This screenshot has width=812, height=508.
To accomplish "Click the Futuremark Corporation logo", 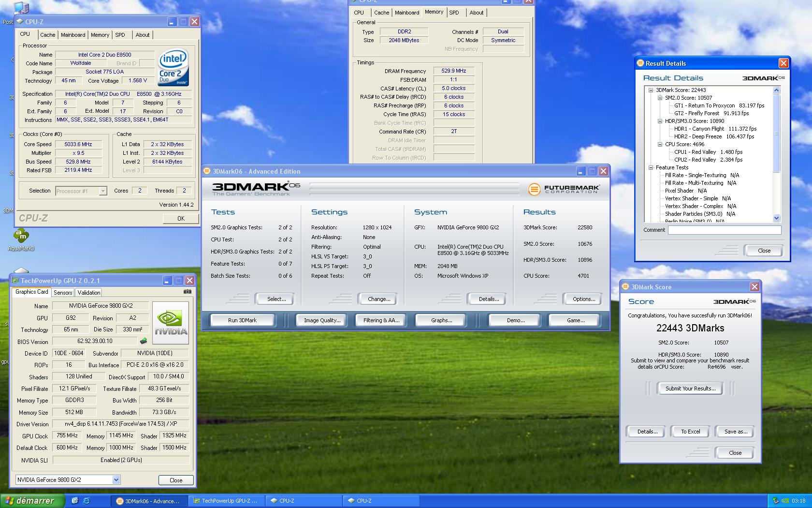I will [x=564, y=189].
